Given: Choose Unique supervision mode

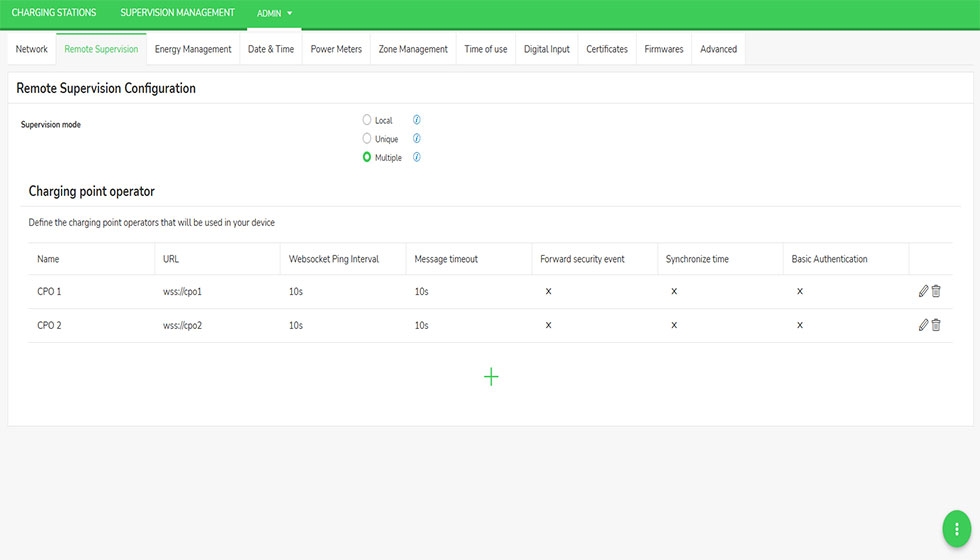Looking at the screenshot, I should click(x=367, y=139).
